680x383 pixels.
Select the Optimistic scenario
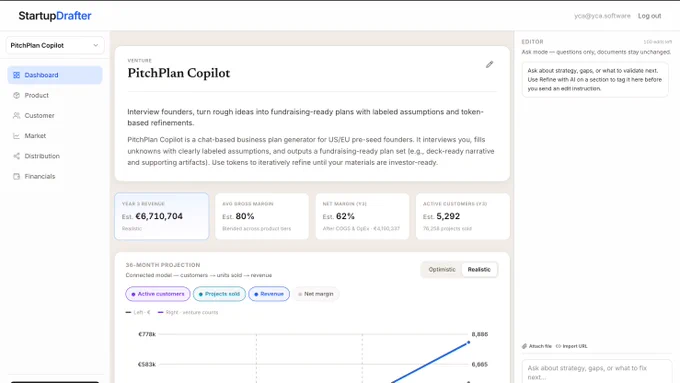coord(442,269)
